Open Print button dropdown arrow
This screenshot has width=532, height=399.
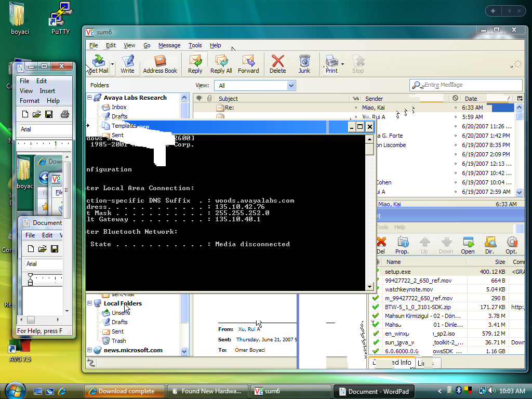click(343, 64)
